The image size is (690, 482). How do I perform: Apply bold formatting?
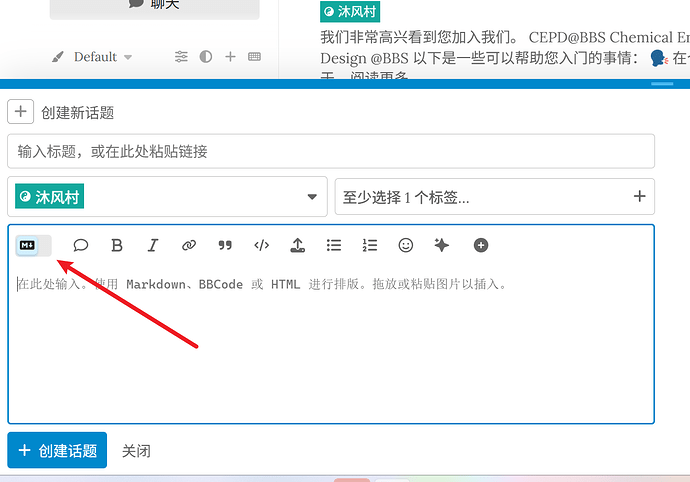[x=117, y=245]
